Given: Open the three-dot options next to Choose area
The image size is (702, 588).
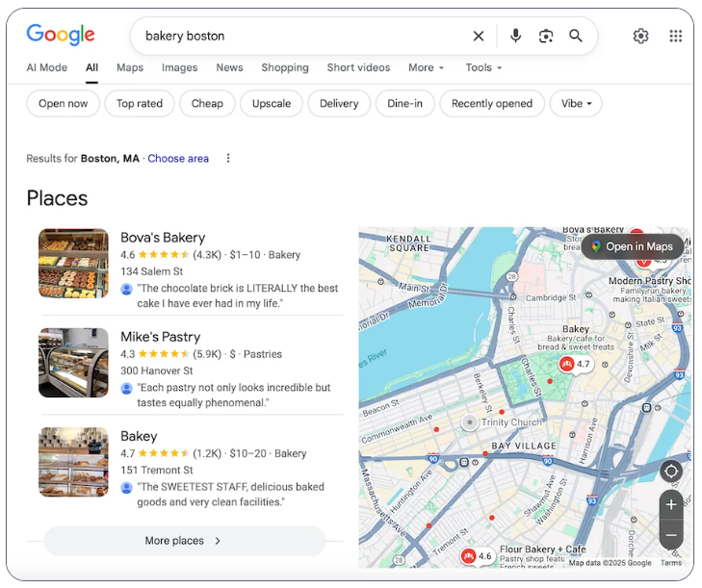Looking at the screenshot, I should [x=228, y=159].
